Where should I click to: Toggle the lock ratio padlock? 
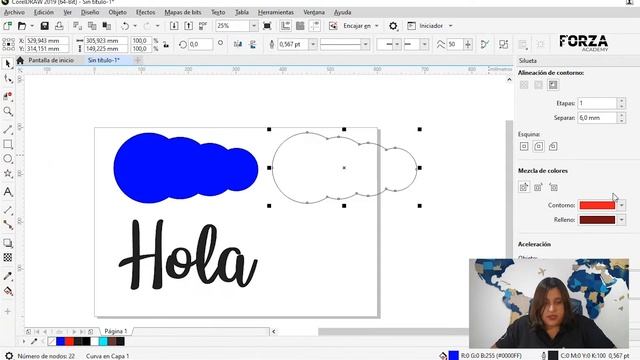coord(166,44)
